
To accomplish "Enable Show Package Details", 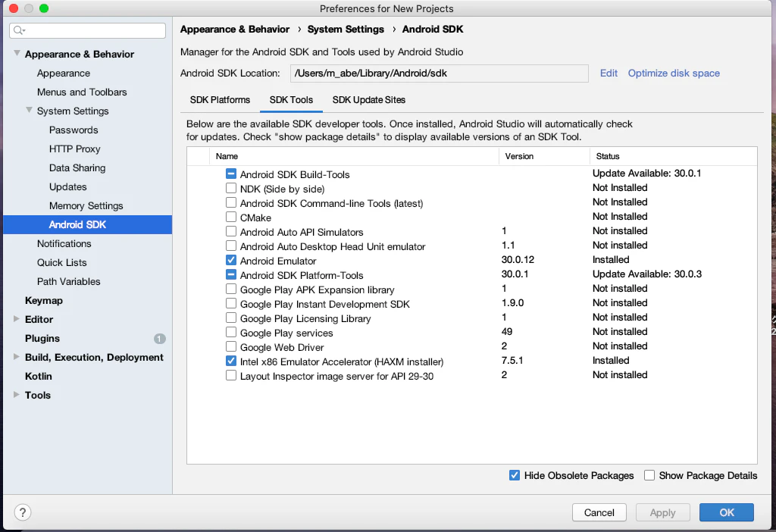I will tap(649, 476).
